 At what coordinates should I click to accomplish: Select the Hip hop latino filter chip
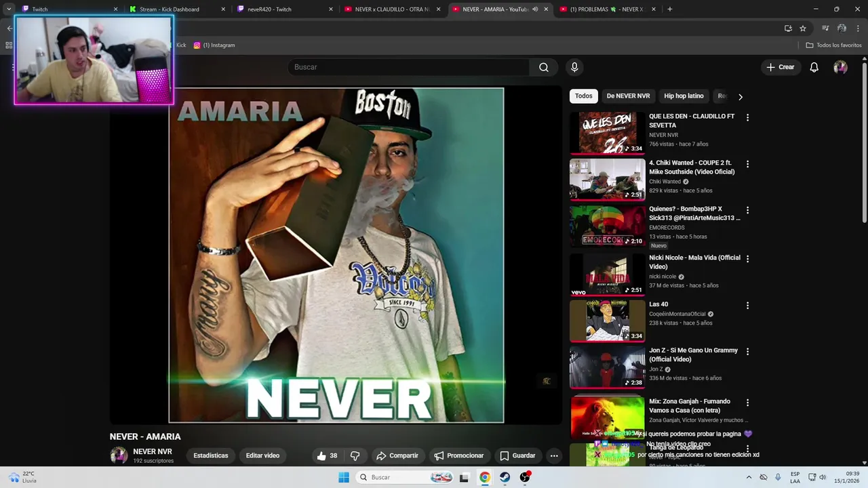(684, 96)
